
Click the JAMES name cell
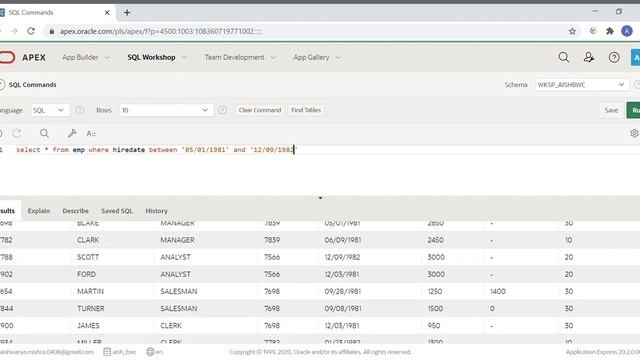pyautogui.click(x=88, y=326)
